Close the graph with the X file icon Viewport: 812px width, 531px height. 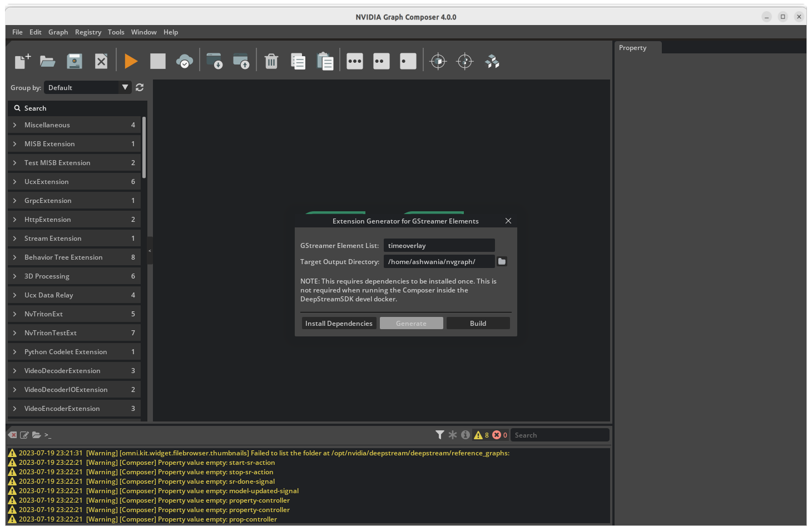click(101, 61)
